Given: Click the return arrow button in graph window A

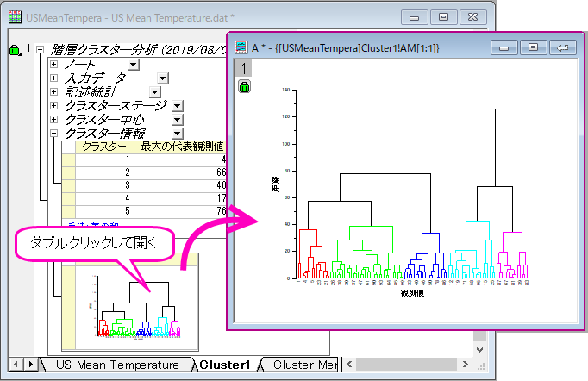Looking at the screenshot, I should tap(562, 48).
